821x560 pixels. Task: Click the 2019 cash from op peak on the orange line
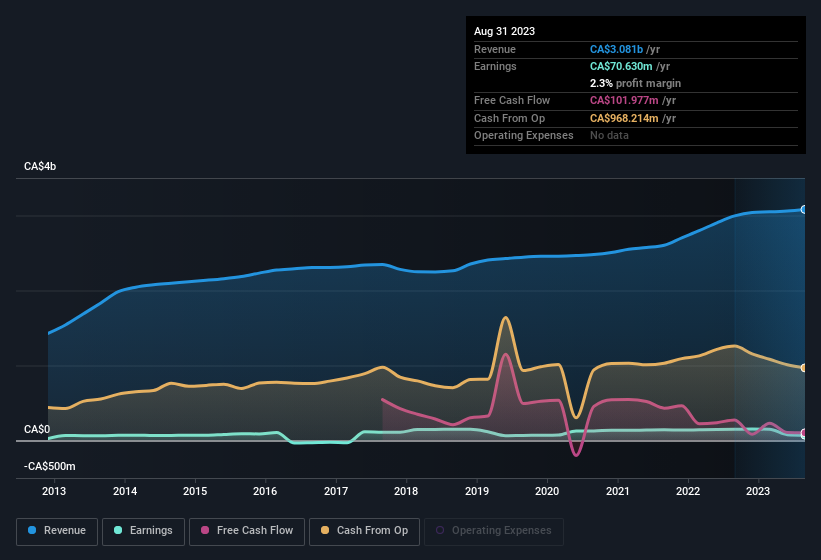coord(505,317)
